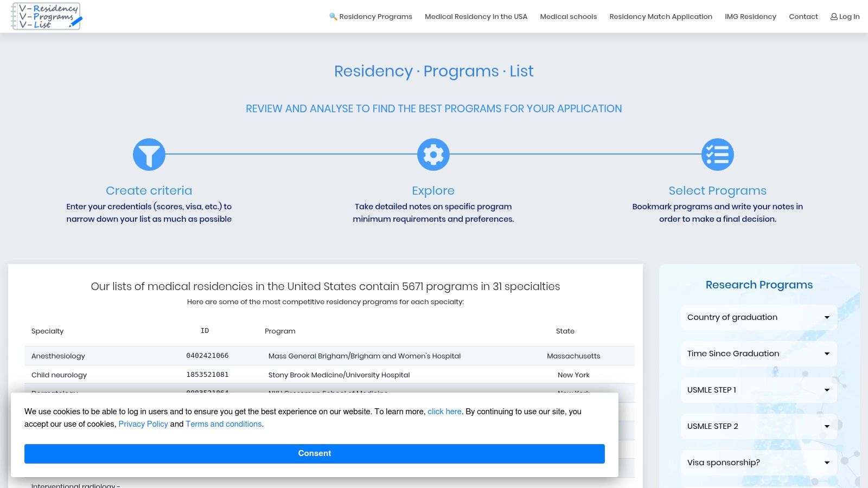Click the gear Explore icon
Image resolution: width=868 pixels, height=488 pixels.
click(x=433, y=155)
